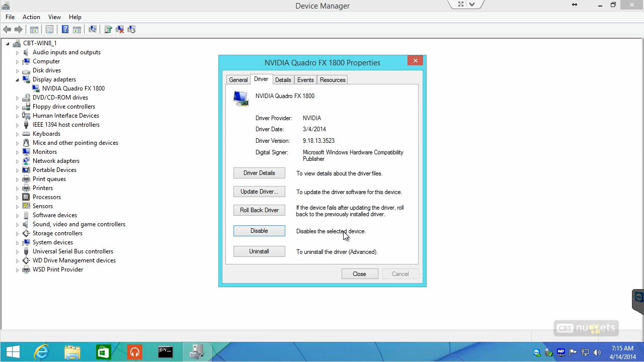This screenshot has height=362, width=644.
Task: Expand the Processors node
Action: pos(17,197)
